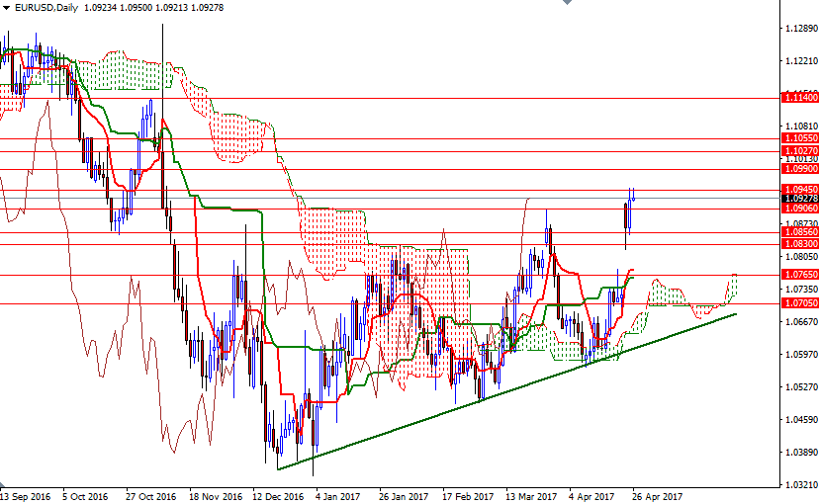The height and width of the screenshot is (504, 819).
Task: Click the 1.12890 price scale value
Action: point(802,29)
